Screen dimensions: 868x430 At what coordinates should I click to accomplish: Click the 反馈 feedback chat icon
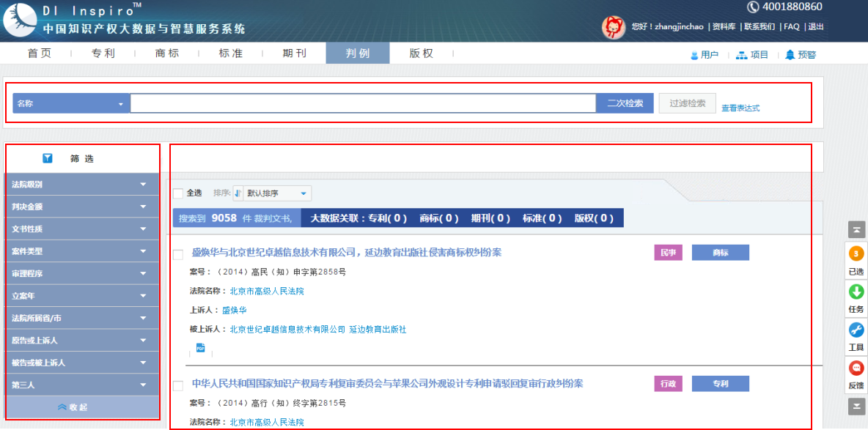pyautogui.click(x=856, y=368)
